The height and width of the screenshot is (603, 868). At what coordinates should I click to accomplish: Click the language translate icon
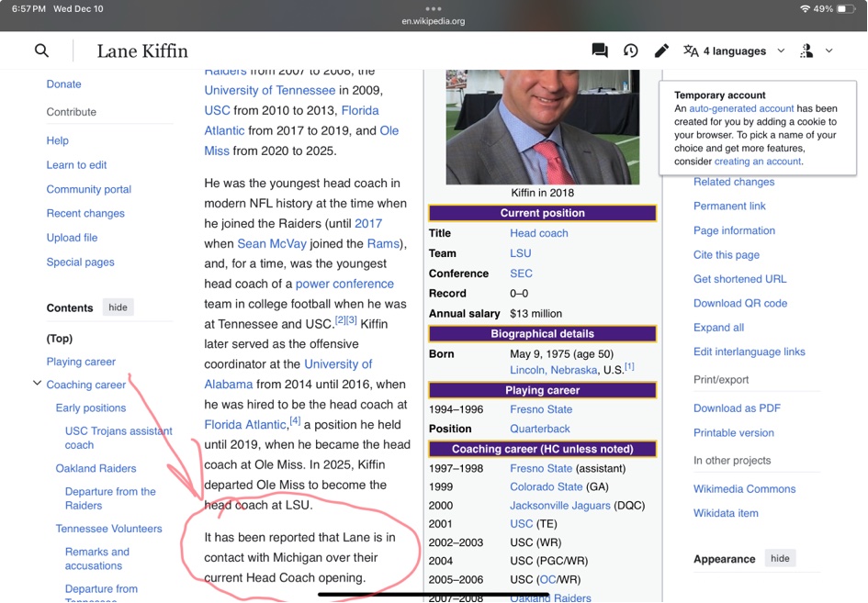691,50
